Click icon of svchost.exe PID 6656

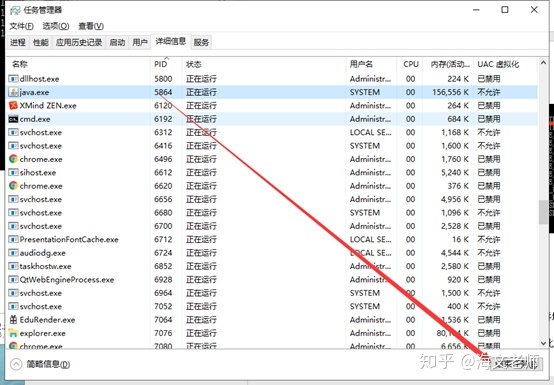pyautogui.click(x=13, y=199)
